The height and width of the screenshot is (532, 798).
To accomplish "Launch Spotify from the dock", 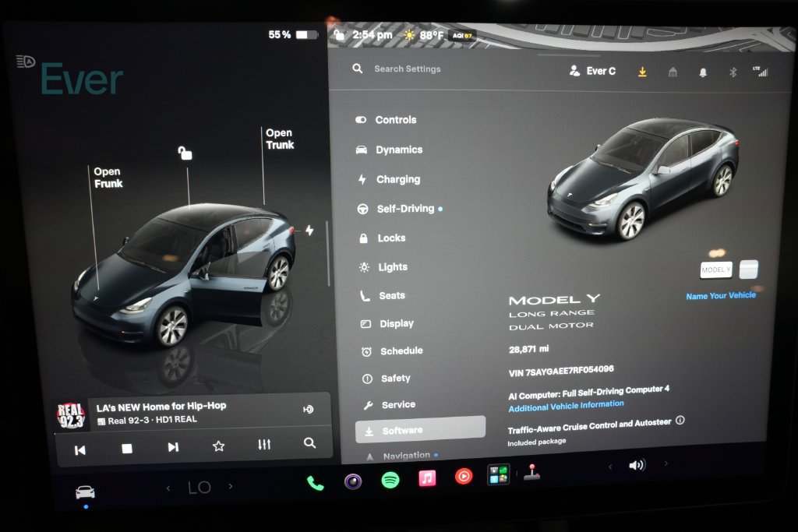I will 390,480.
